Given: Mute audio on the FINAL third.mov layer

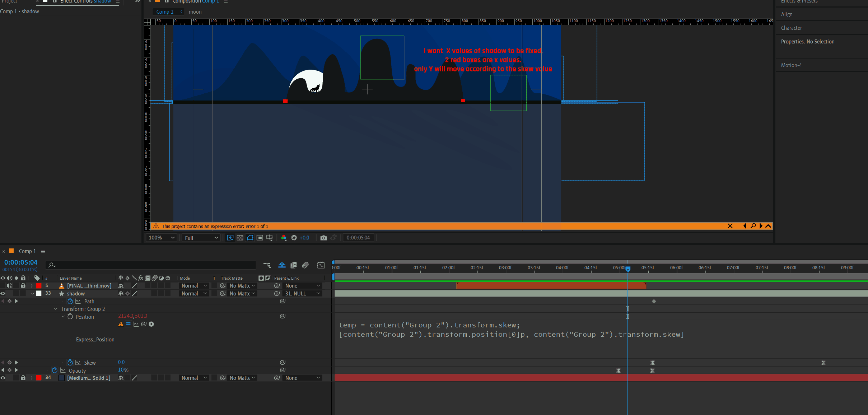Looking at the screenshot, I should 10,286.
